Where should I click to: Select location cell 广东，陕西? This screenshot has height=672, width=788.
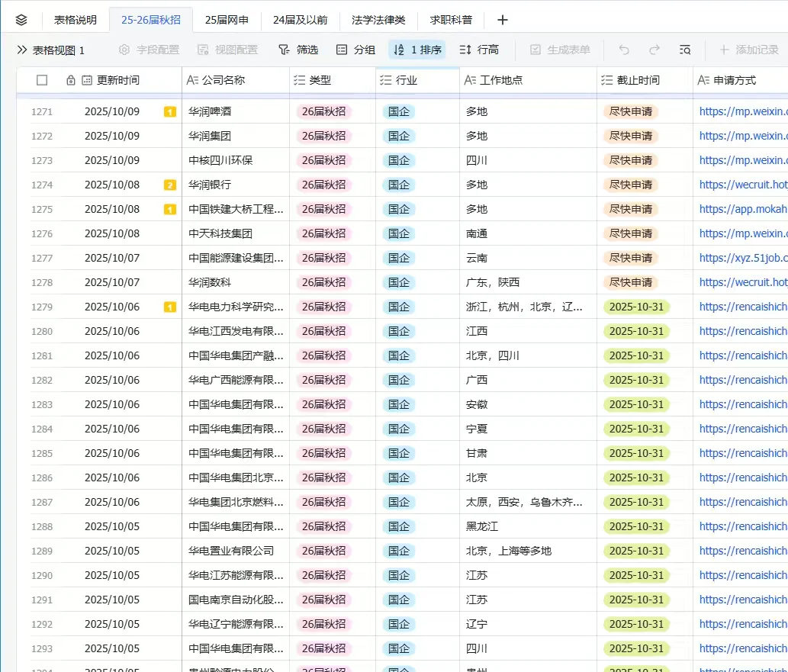point(528,282)
